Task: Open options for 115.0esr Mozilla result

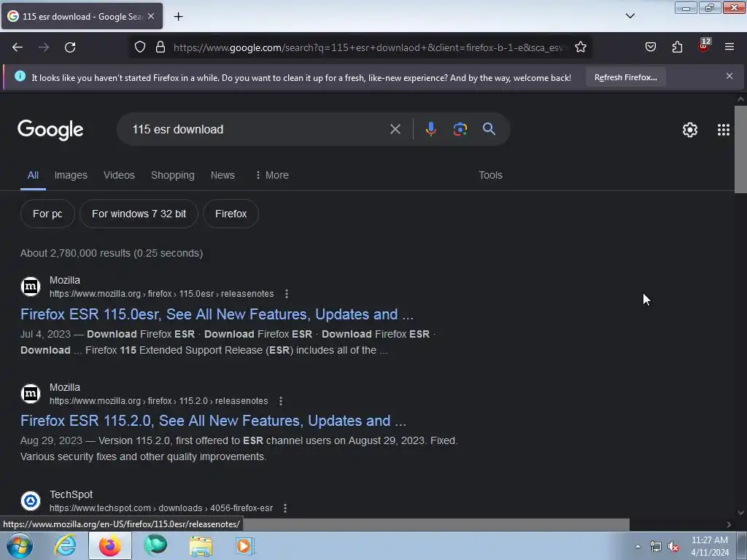Action: (286, 294)
